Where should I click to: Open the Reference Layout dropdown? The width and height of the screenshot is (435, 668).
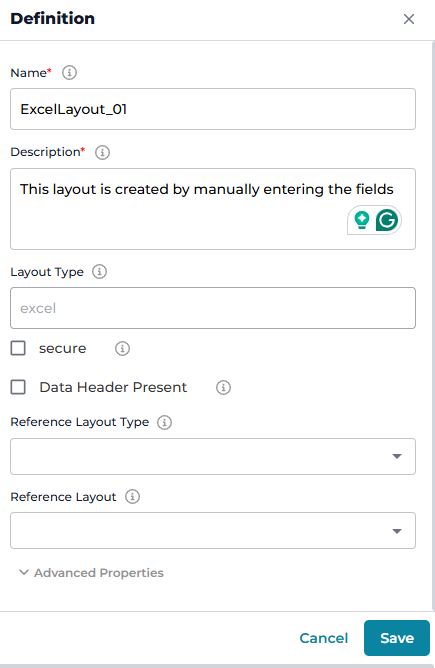coord(213,530)
